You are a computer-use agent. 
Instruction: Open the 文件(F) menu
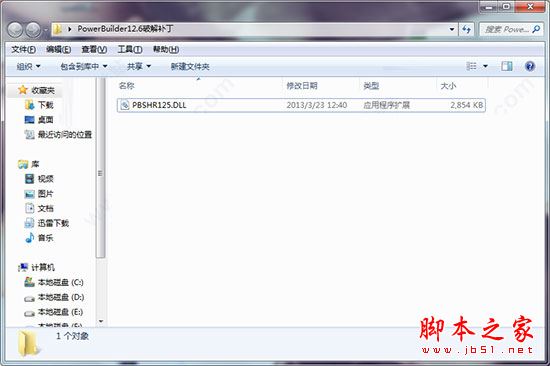[x=24, y=49]
